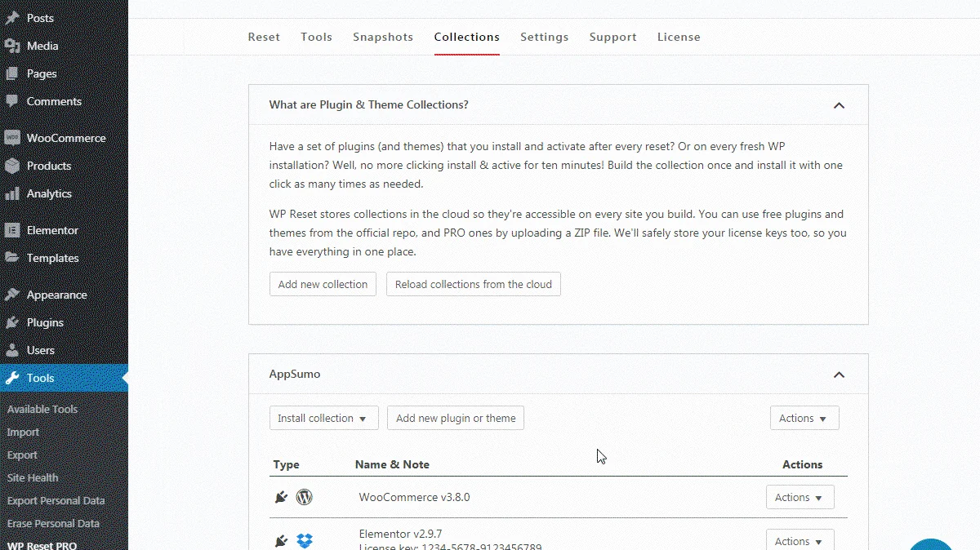Click the Elementor sidebar icon

[x=12, y=230]
